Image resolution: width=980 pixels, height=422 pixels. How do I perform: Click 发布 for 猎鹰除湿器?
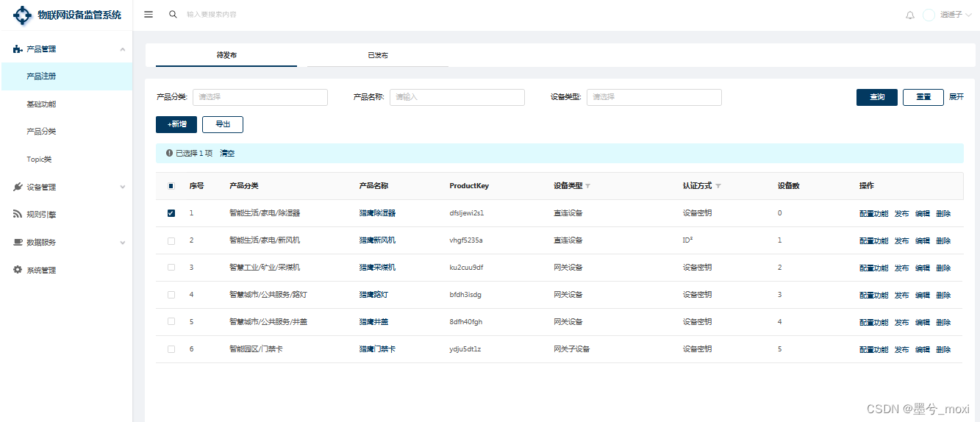[901, 213]
